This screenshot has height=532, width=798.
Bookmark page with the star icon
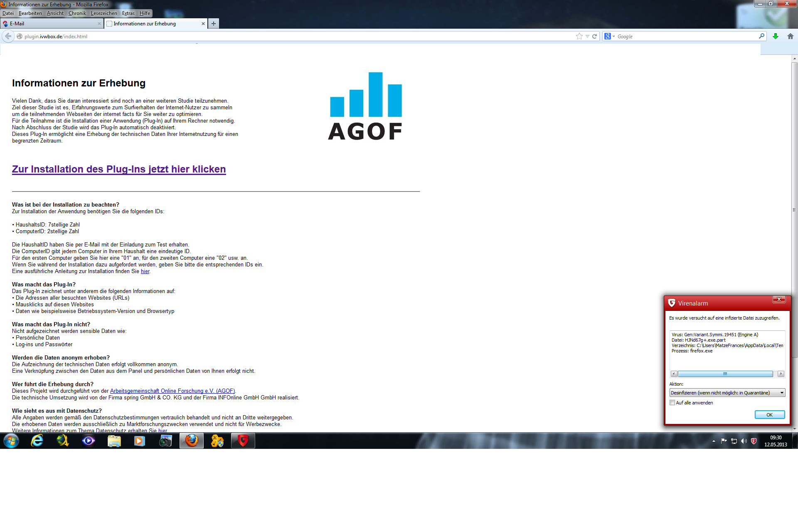coord(579,37)
